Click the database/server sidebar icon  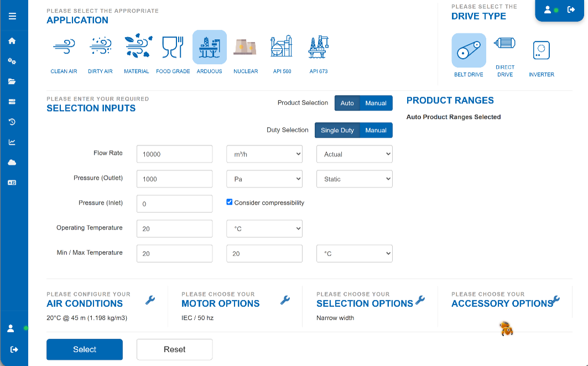pos(12,102)
